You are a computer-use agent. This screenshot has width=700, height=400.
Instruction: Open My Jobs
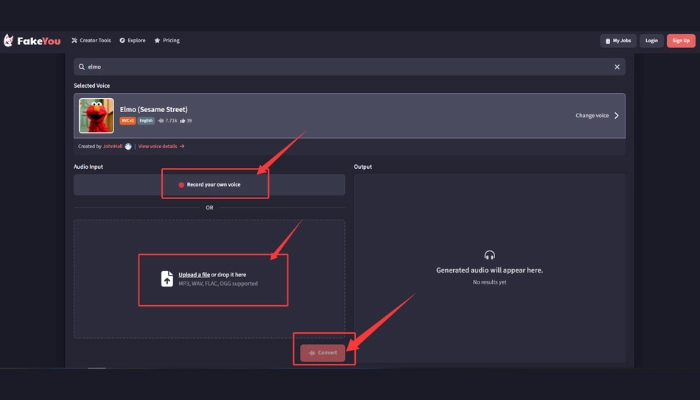click(x=618, y=41)
